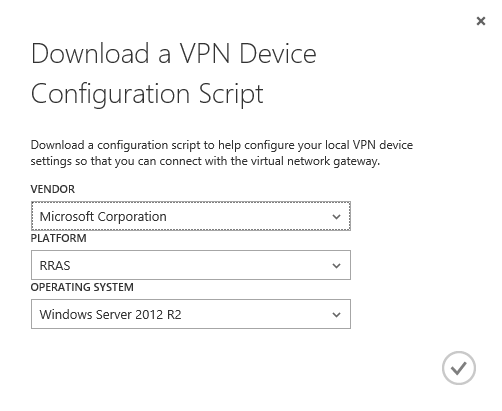Click the description line starting 'settings so that'

(x=205, y=161)
